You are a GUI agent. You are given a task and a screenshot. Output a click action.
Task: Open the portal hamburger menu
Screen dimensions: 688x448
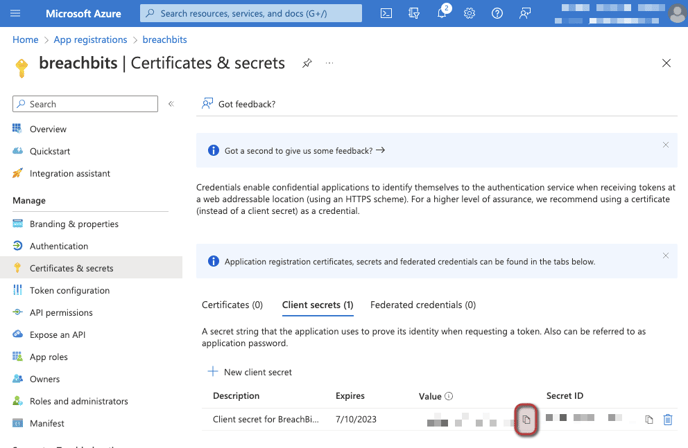pyautogui.click(x=15, y=13)
